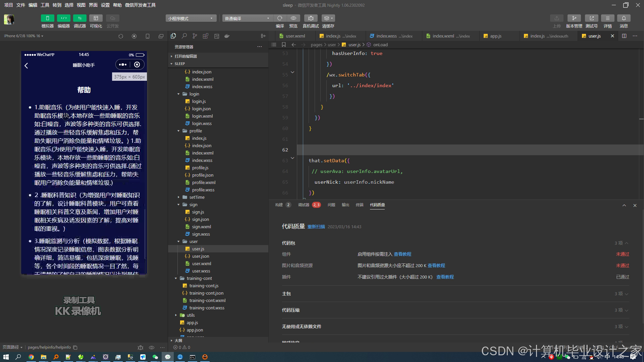Image resolution: width=644 pixels, height=362 pixels.
Task: Open the 普通编译 compile dropdown
Action: coord(247,18)
